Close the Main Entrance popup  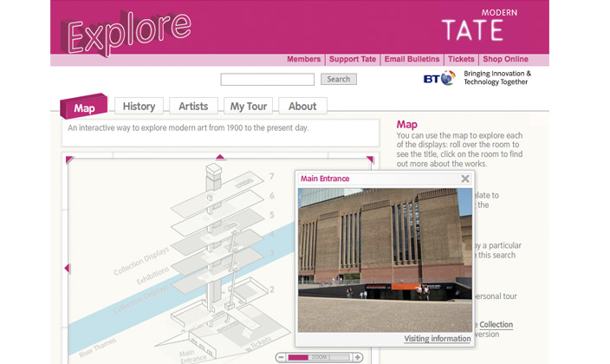(465, 179)
